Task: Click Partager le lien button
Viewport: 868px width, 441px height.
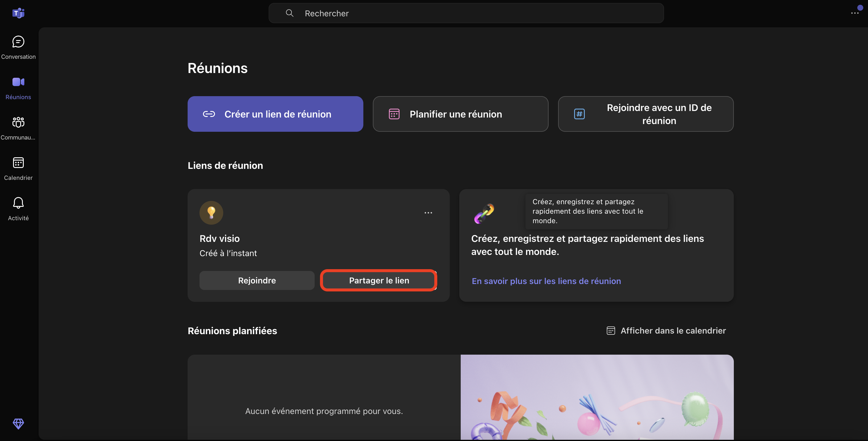Action: click(x=379, y=280)
